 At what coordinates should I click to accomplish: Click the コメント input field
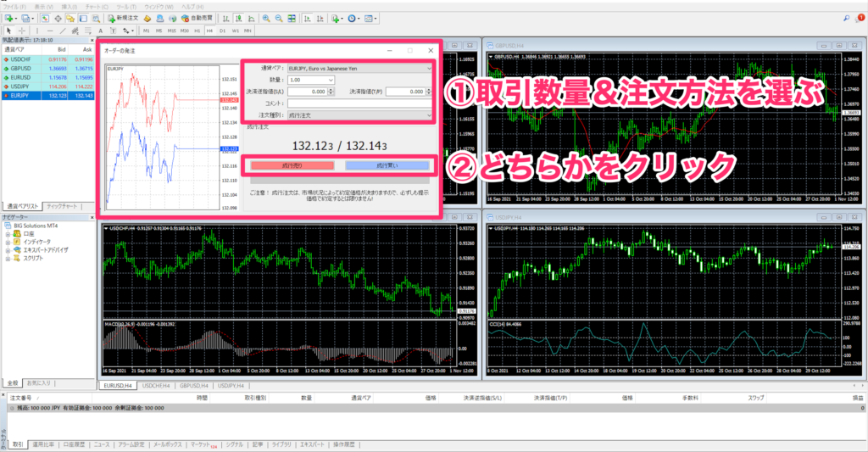tap(359, 103)
